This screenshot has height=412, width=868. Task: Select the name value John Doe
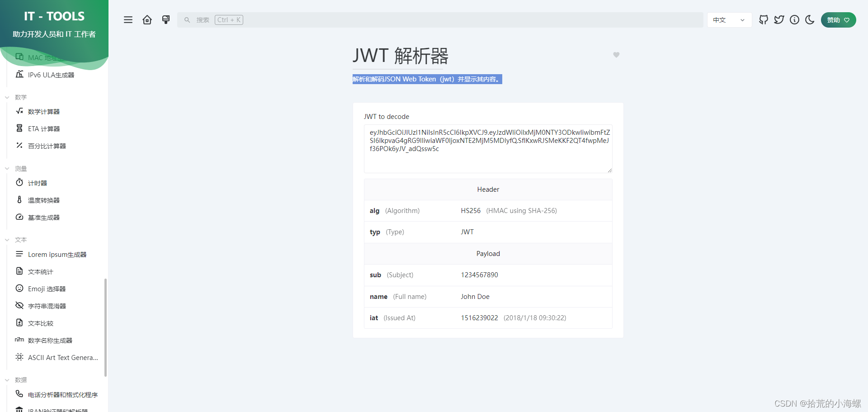(475, 297)
